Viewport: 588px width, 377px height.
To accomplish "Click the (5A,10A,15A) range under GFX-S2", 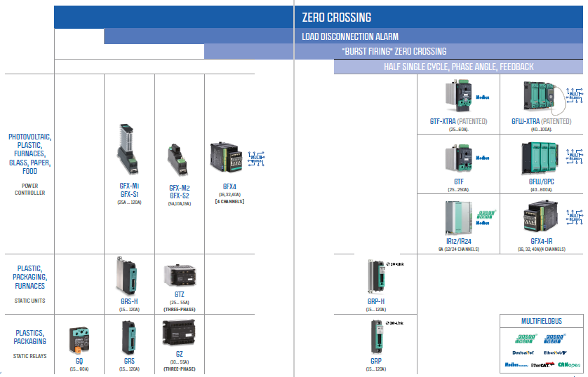I will click(179, 204).
